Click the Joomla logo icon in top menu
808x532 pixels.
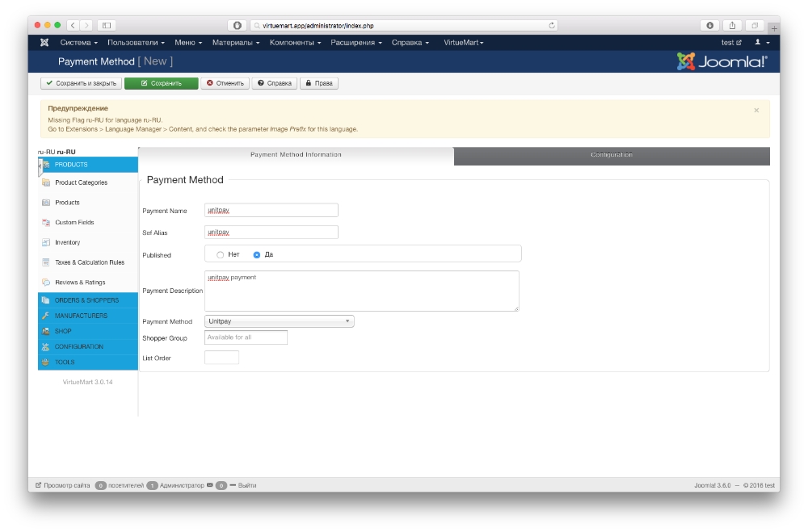44,42
